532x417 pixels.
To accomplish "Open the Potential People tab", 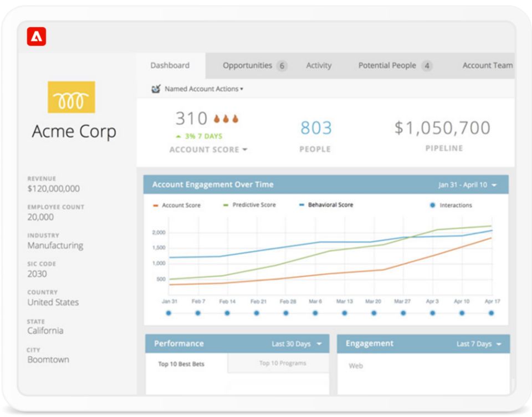I will pyautogui.click(x=388, y=65).
